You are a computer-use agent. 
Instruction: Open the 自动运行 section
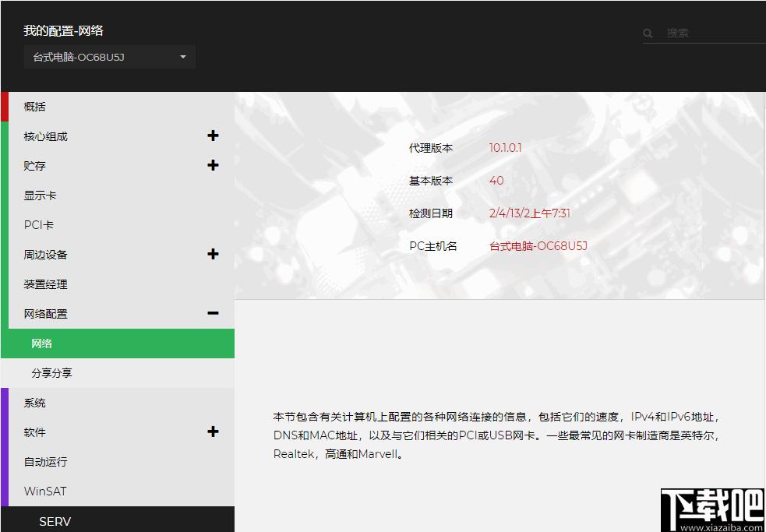click(x=117, y=462)
